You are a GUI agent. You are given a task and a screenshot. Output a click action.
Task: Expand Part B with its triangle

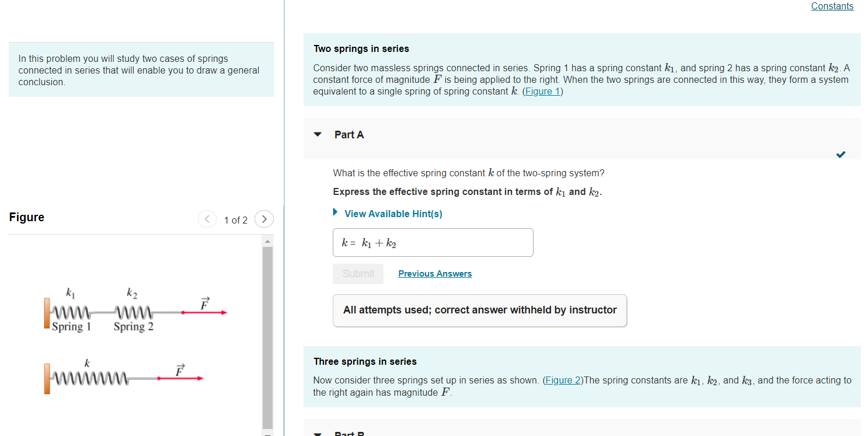click(x=318, y=434)
